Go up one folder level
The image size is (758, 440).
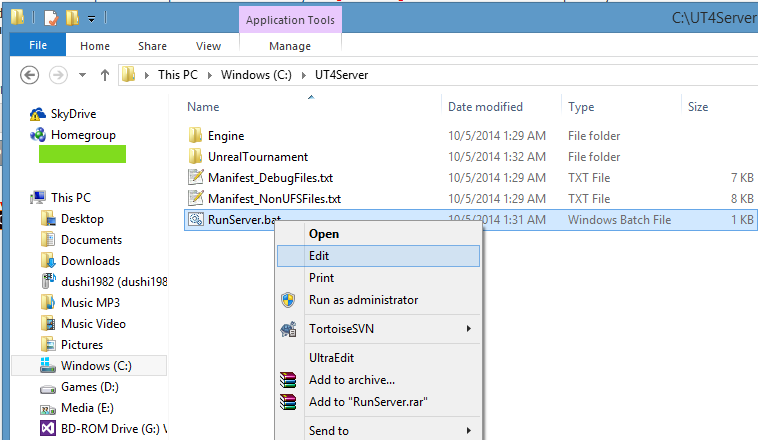tap(104, 75)
